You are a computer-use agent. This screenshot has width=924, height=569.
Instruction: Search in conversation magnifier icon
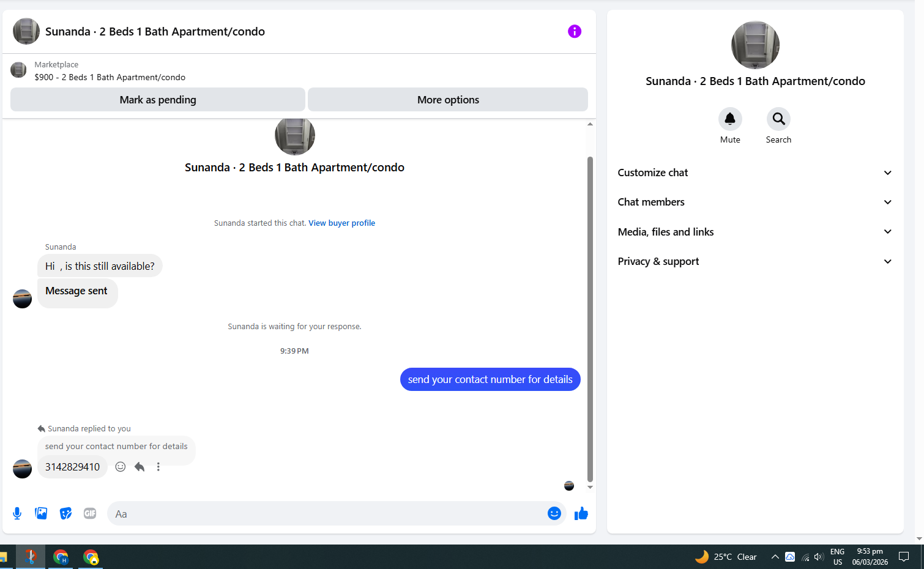(778, 119)
